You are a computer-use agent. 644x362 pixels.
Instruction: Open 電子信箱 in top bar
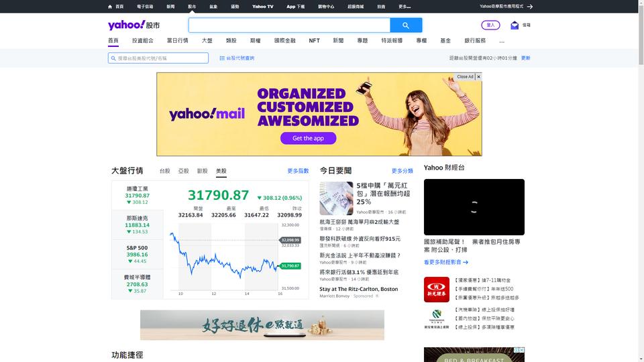145,7
